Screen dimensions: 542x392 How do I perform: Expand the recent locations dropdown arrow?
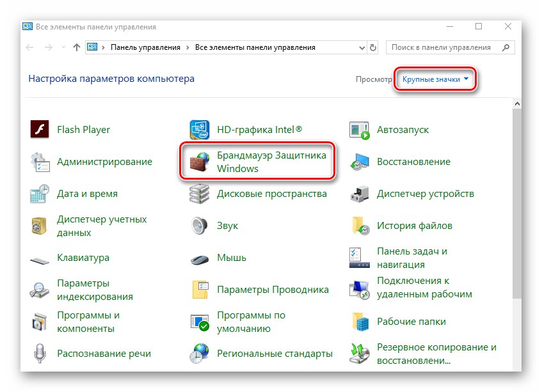pyautogui.click(x=63, y=47)
